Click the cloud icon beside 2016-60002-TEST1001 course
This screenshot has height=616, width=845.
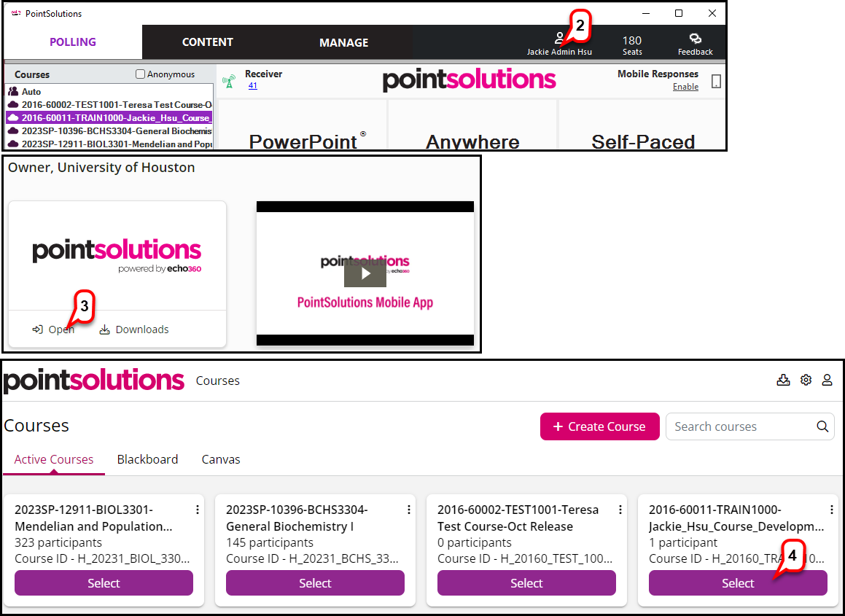click(x=13, y=104)
